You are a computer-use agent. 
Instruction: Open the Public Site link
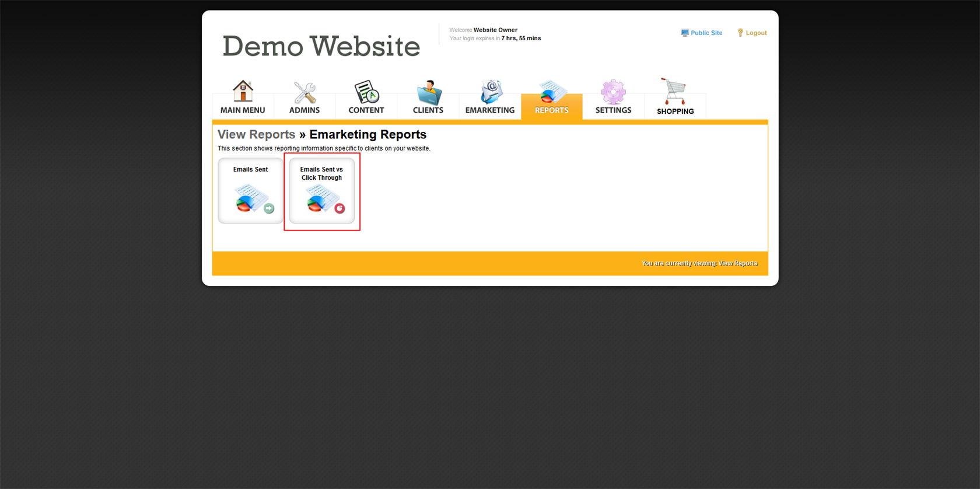click(x=706, y=33)
